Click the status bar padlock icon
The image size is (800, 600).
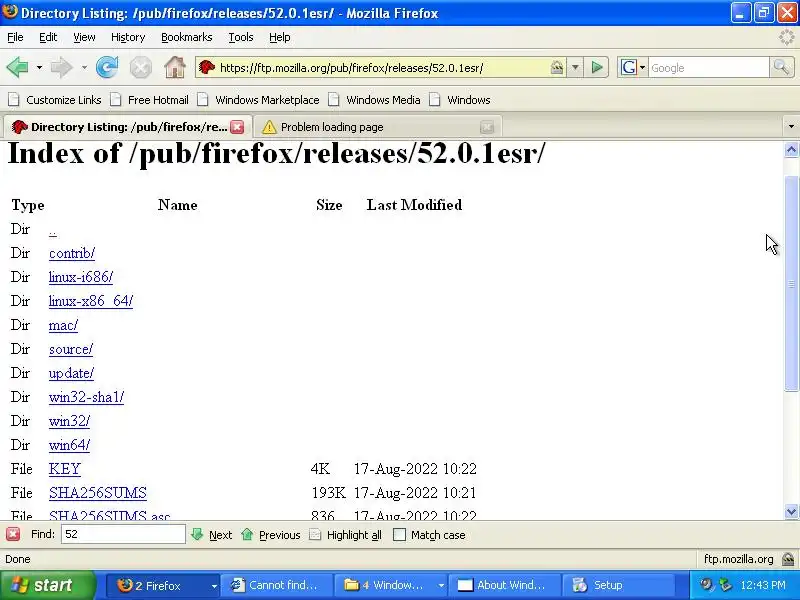point(788,559)
